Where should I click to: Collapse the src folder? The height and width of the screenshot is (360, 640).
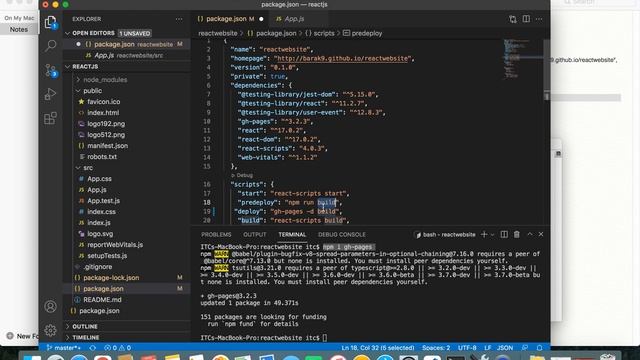point(88,168)
